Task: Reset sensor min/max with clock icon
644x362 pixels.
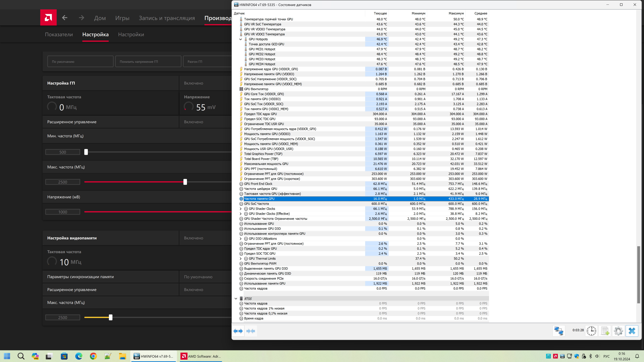Action: coord(591,331)
